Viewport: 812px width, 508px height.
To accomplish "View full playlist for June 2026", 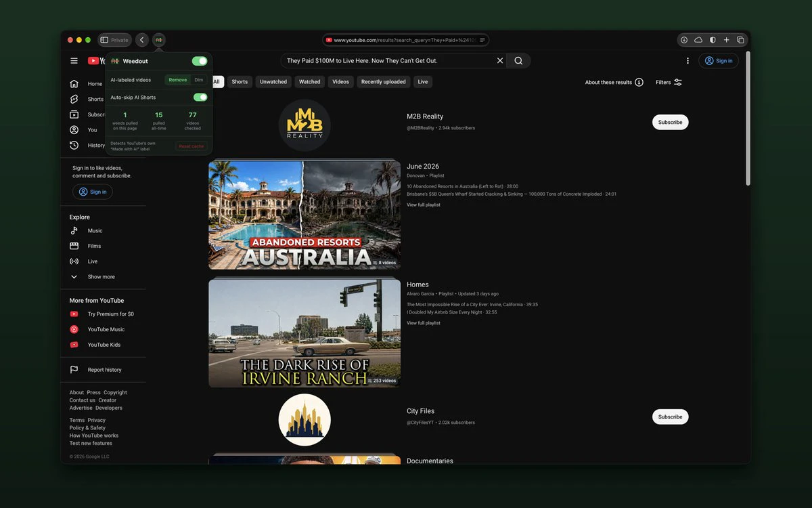I will [x=424, y=205].
